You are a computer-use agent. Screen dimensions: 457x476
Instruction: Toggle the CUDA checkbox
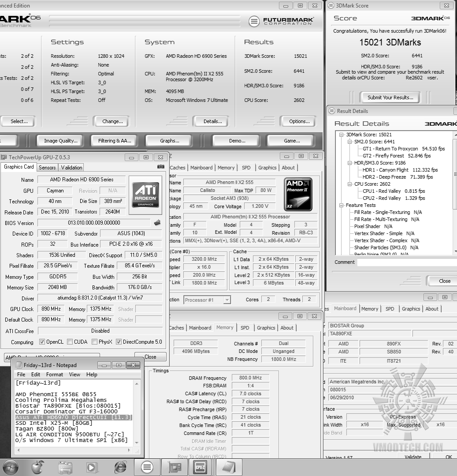tap(70, 342)
